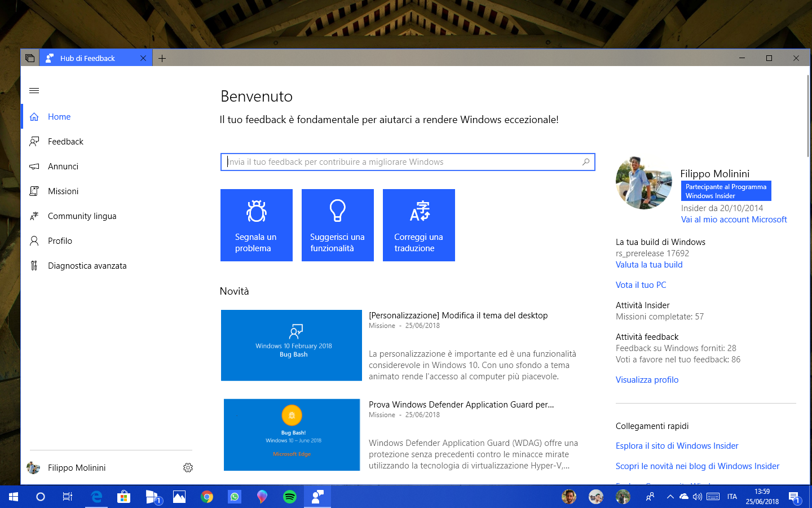The image size is (812, 508).
Task: Click the search magnifier icon
Action: (x=586, y=162)
